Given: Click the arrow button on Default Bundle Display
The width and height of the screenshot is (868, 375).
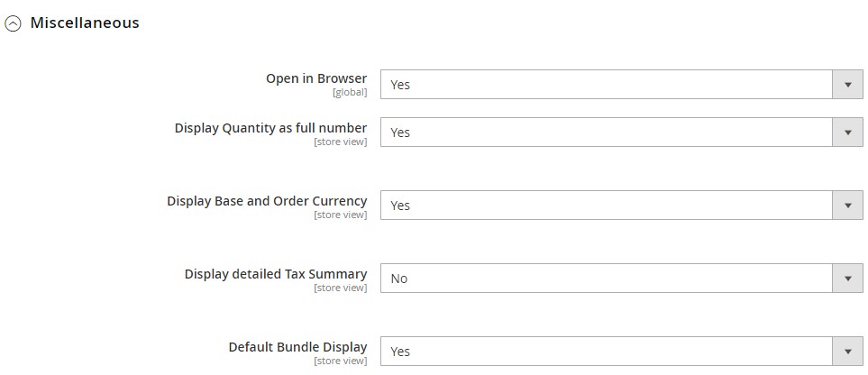Looking at the screenshot, I should tap(847, 352).
